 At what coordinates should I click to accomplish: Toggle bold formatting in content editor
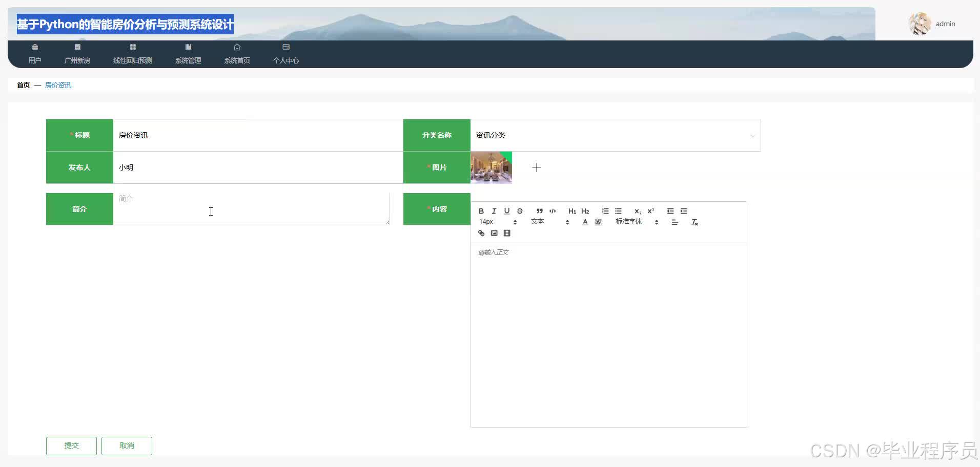pyautogui.click(x=481, y=211)
